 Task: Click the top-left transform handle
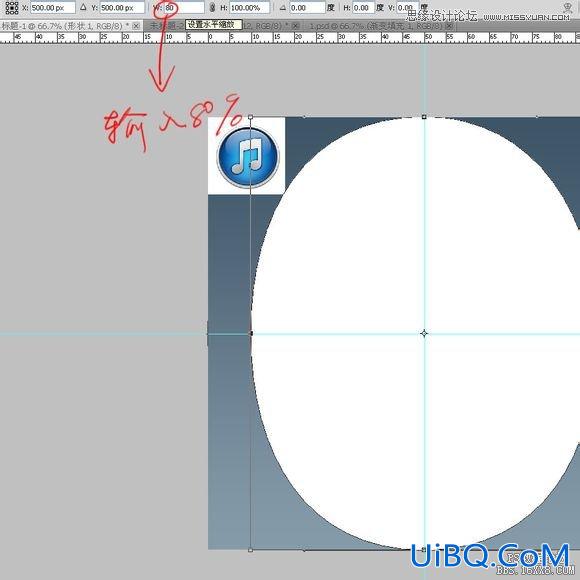250,117
